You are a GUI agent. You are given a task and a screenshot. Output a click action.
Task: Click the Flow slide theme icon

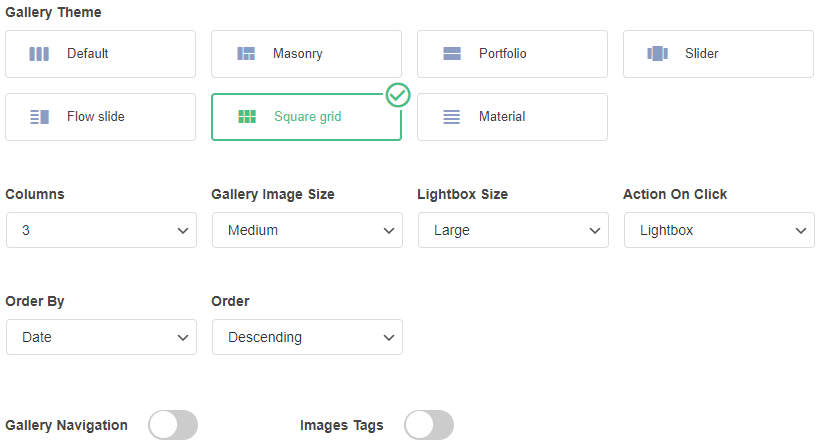[x=39, y=117]
